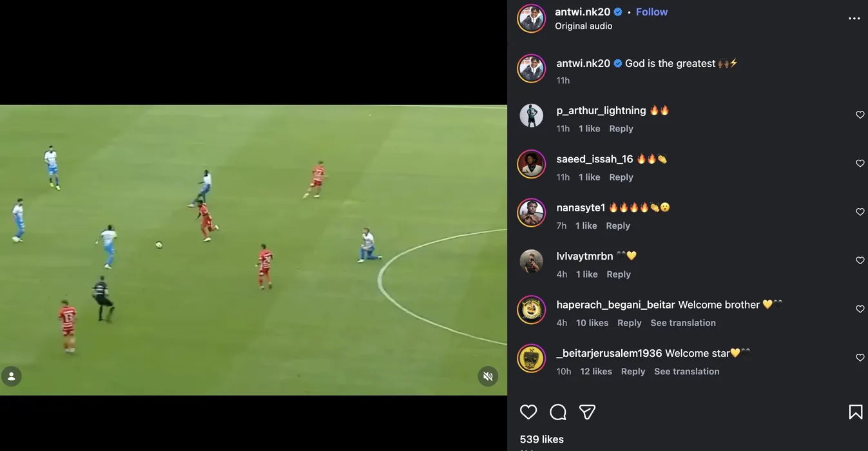Viewport: 868px width, 451px height.
Task: View the 10 likes on haperach_begani_beitar's comment
Action: (x=592, y=323)
